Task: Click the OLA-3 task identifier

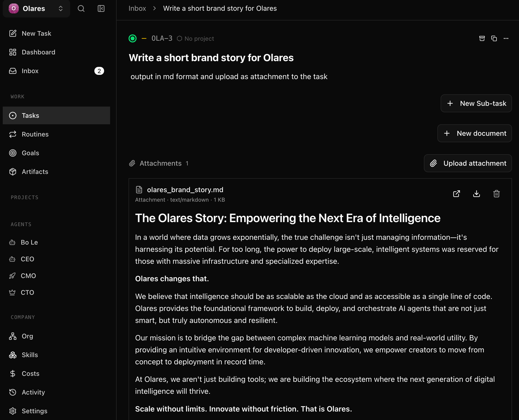Action: pos(162,38)
